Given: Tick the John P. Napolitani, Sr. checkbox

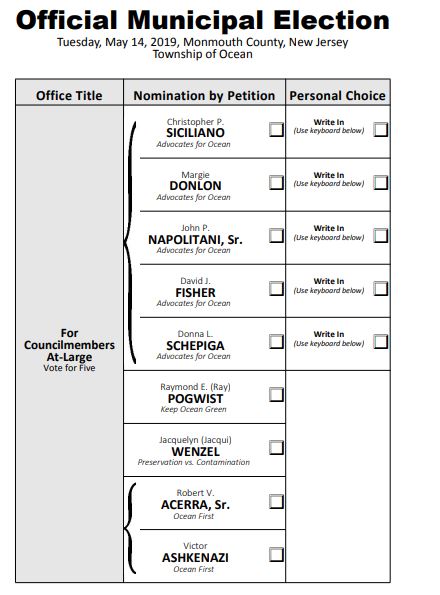Looking at the screenshot, I should pos(276,236).
